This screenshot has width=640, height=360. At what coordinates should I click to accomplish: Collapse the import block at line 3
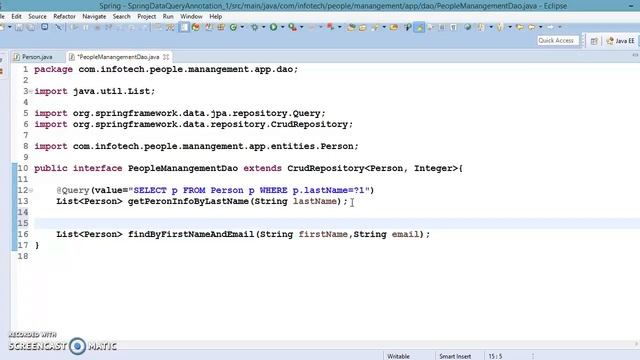pyautogui.click(x=31, y=91)
